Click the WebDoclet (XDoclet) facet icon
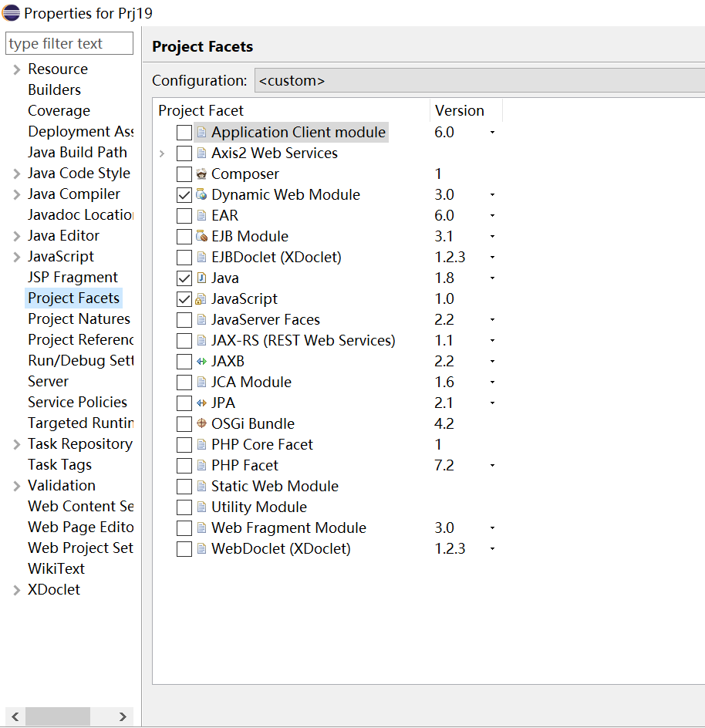 click(x=201, y=548)
